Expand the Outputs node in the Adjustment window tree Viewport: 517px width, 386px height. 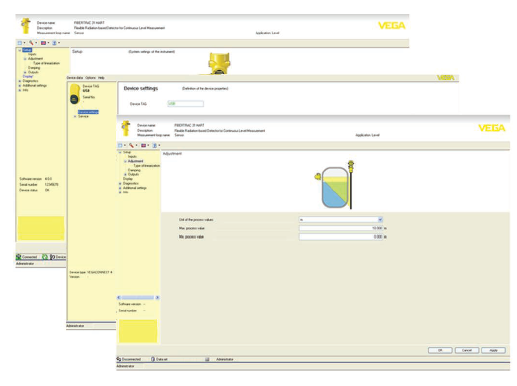pos(126,174)
